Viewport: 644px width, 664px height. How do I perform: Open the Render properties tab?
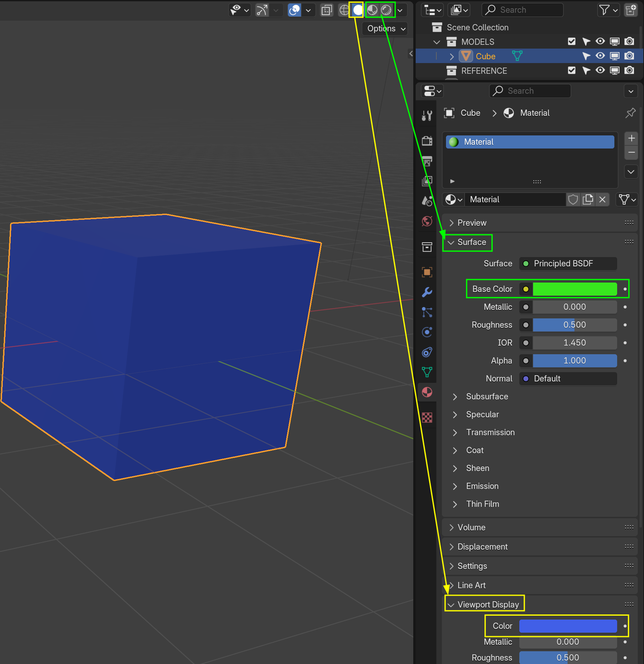point(427,140)
